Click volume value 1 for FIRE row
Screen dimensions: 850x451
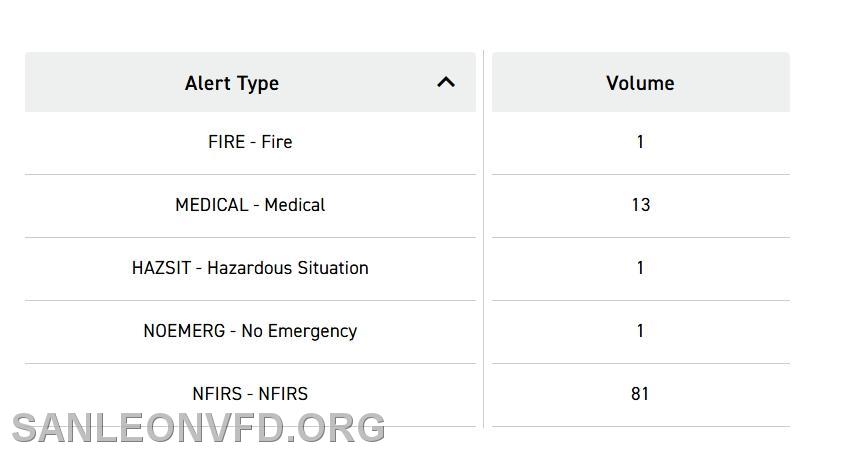click(x=640, y=142)
